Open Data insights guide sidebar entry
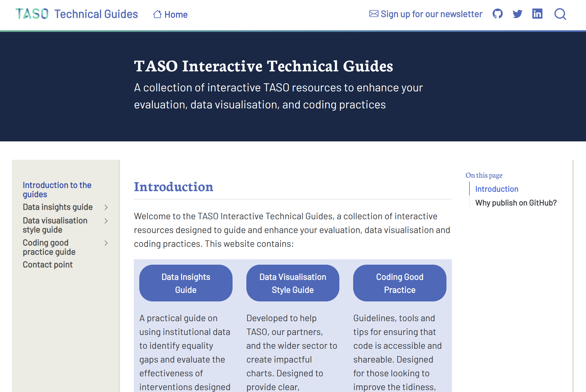Viewport: 586px width, 392px height. click(x=58, y=207)
